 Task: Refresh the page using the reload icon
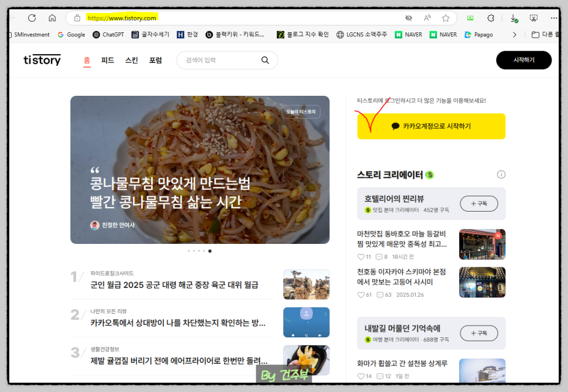tap(32, 17)
